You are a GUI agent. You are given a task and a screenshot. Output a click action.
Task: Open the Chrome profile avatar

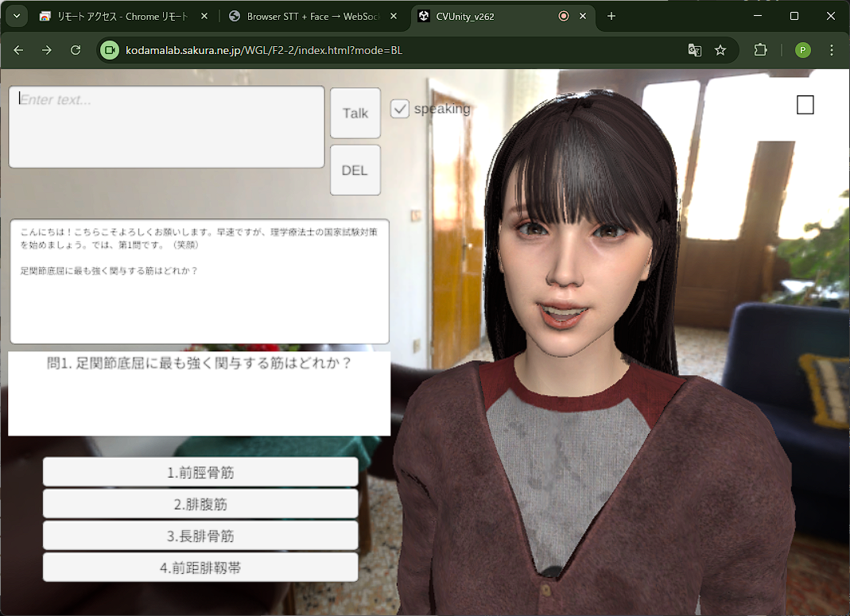click(x=802, y=50)
